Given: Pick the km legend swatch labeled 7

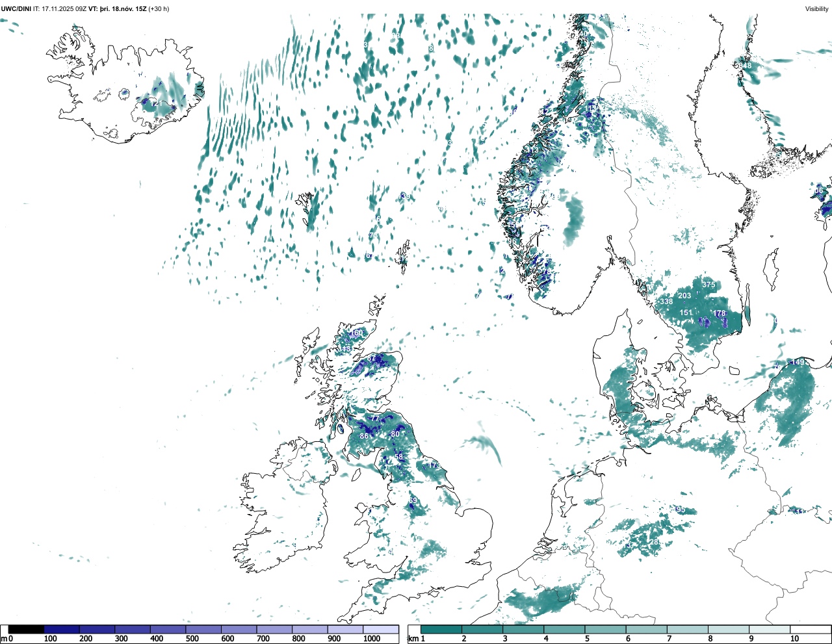Looking at the screenshot, I should tap(688, 629).
